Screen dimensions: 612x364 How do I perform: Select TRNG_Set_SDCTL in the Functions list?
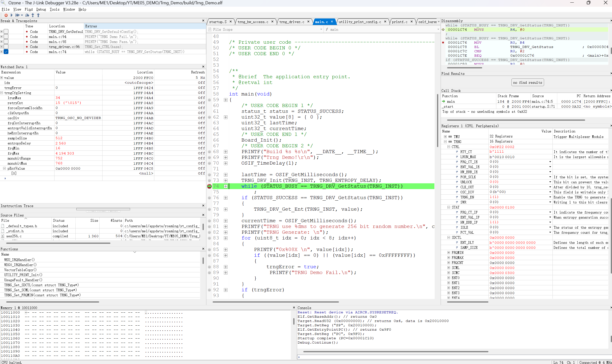tap(41, 285)
